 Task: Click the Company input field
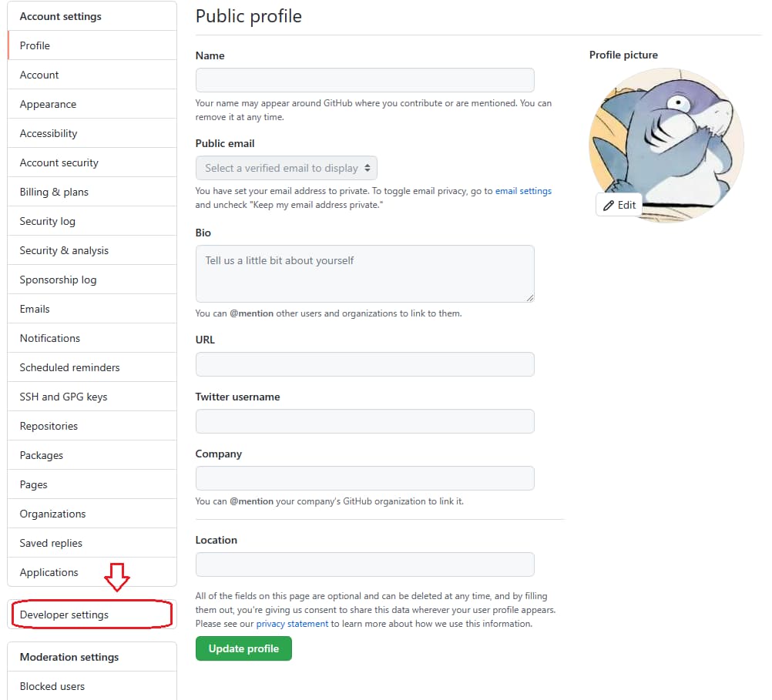[365, 478]
